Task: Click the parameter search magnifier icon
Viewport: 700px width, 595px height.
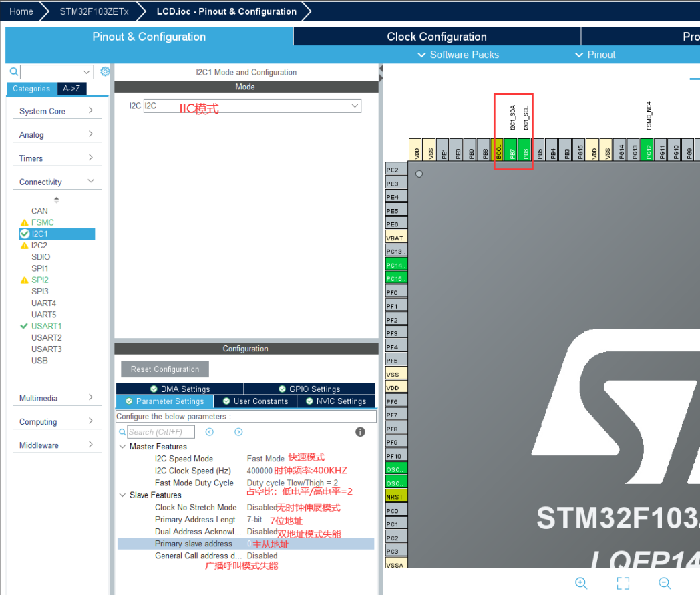Action: 122,432
